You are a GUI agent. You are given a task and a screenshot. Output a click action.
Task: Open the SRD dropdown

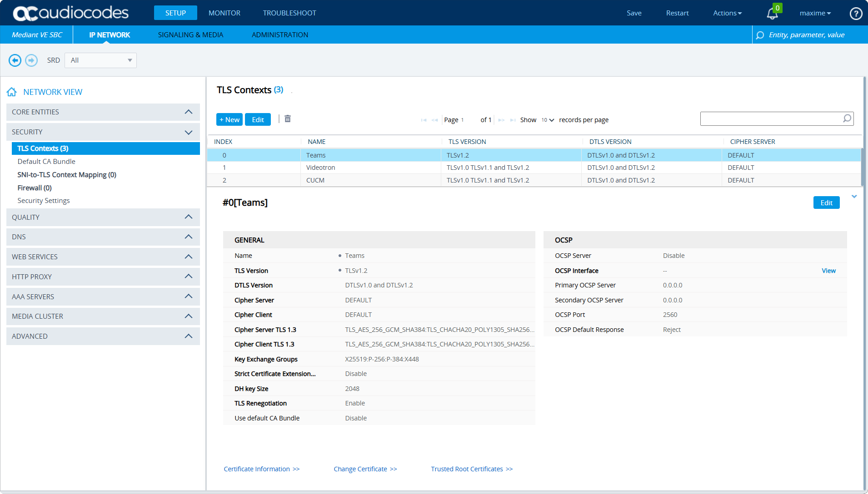click(x=100, y=60)
